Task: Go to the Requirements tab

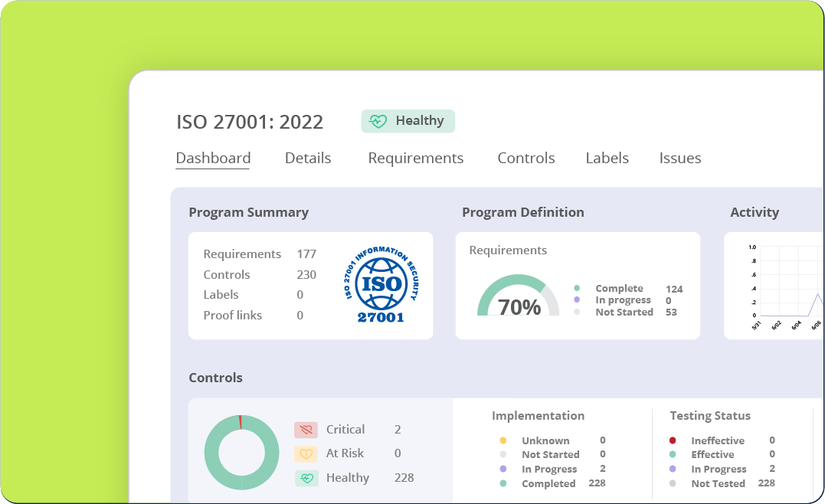Action: coord(416,159)
